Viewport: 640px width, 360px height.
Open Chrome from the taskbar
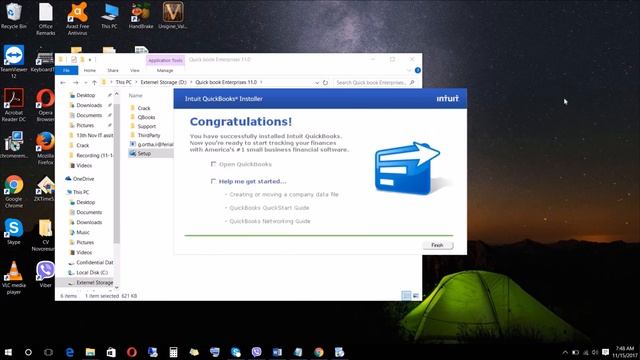click(319, 352)
